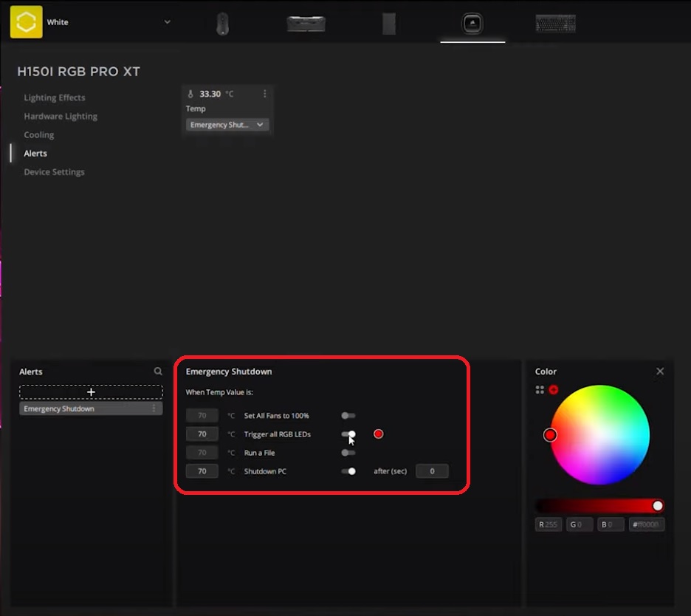Open the Emergency Shut... alert dropdown

(227, 125)
